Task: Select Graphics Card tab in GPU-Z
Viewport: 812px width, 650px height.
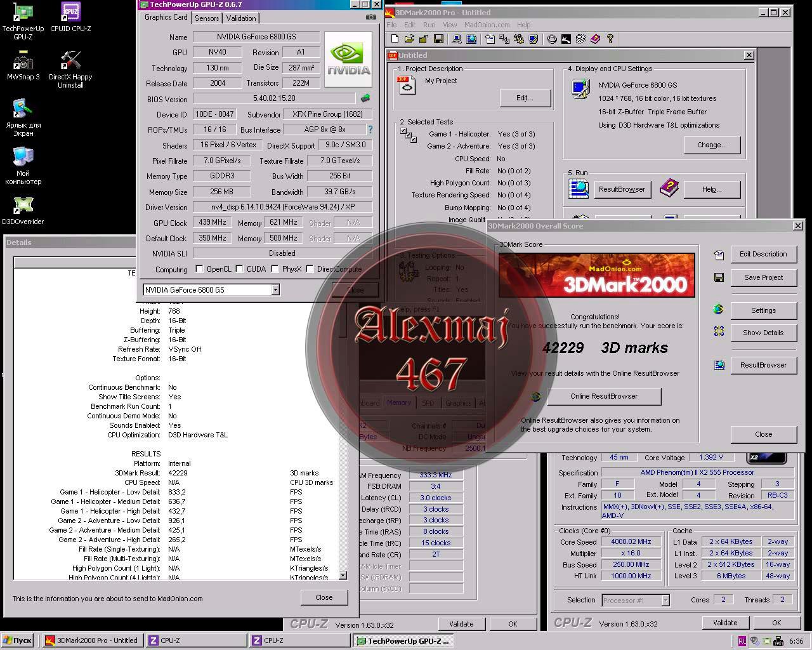Action: pyautogui.click(x=166, y=17)
